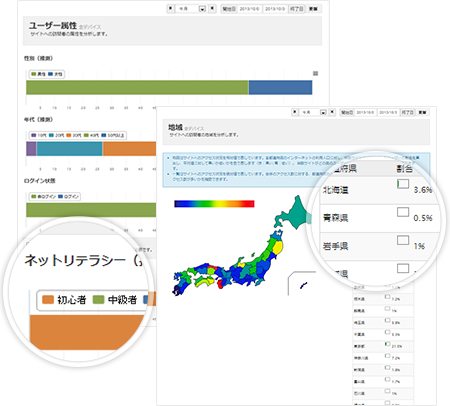Screen dimensions: 450x406
Task: Click 東京都 row in prefecture table
Action: coord(383,346)
